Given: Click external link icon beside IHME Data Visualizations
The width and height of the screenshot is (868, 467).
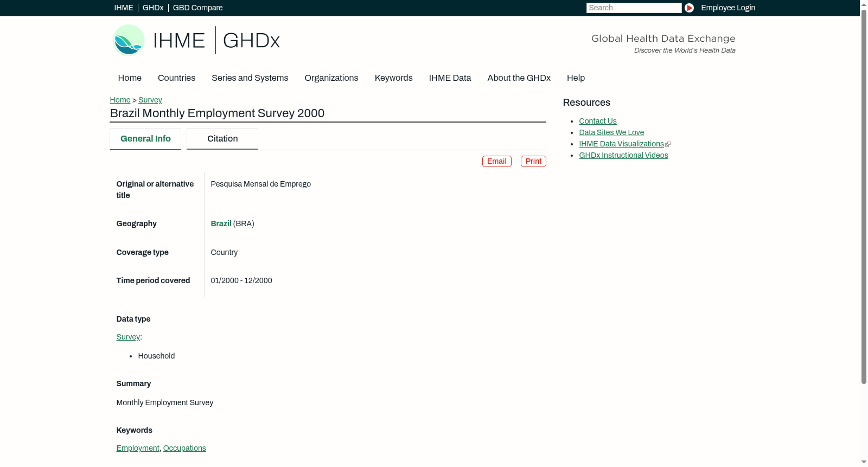Looking at the screenshot, I should [668, 144].
